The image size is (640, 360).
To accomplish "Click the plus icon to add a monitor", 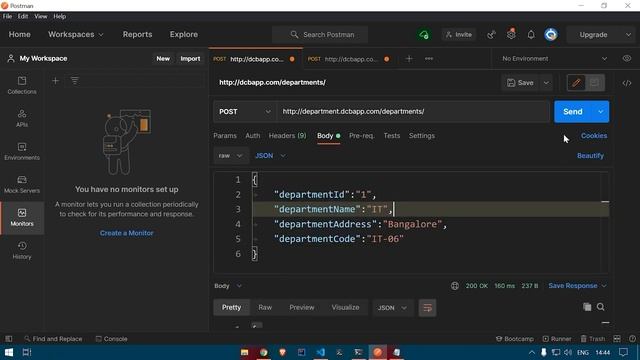I will (56, 81).
